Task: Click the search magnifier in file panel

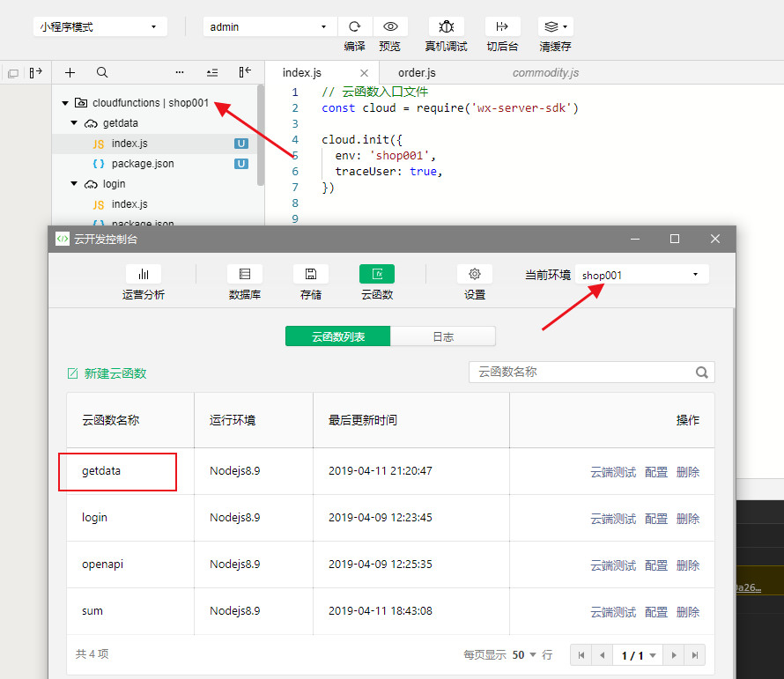Action: click(x=102, y=72)
